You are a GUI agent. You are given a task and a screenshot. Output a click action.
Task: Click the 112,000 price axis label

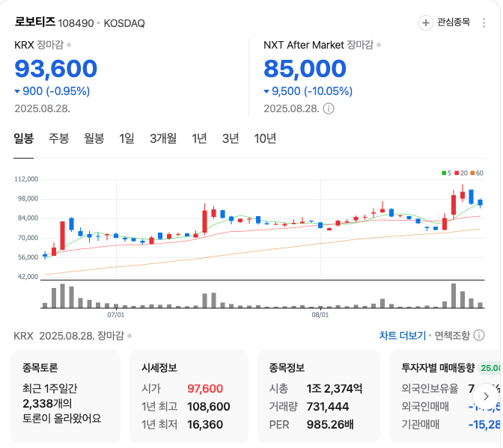pyautogui.click(x=26, y=179)
